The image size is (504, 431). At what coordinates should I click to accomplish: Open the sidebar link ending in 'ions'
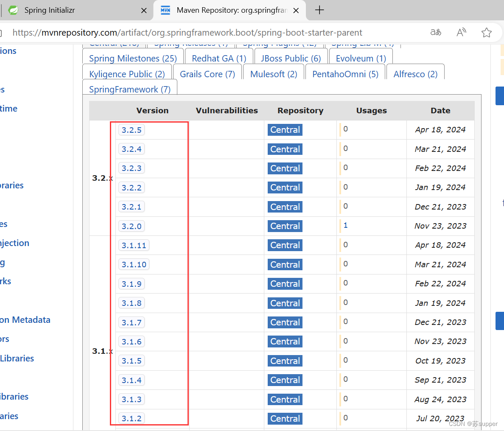8,51
